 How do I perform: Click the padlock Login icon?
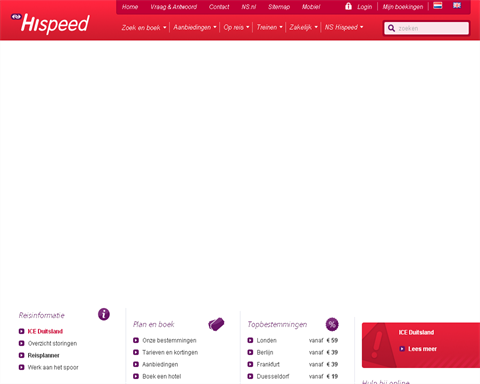(348, 6)
